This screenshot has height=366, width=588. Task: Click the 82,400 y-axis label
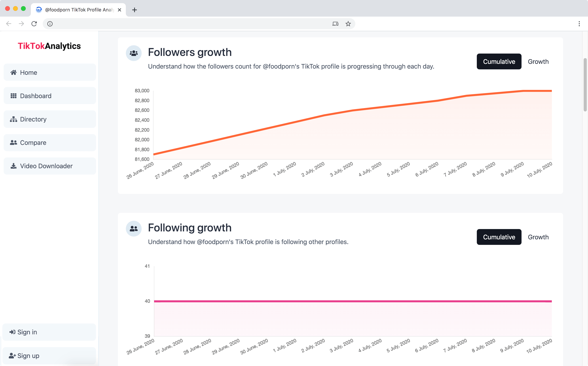[142, 120]
